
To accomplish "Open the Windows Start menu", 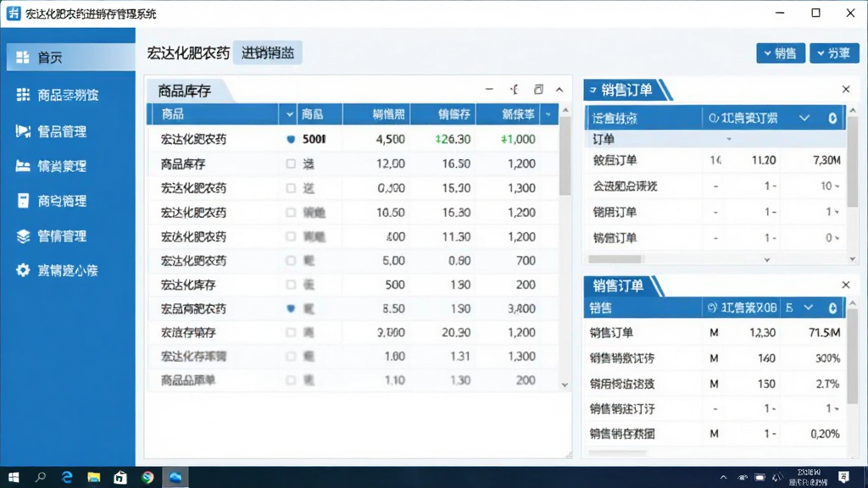I will (14, 477).
